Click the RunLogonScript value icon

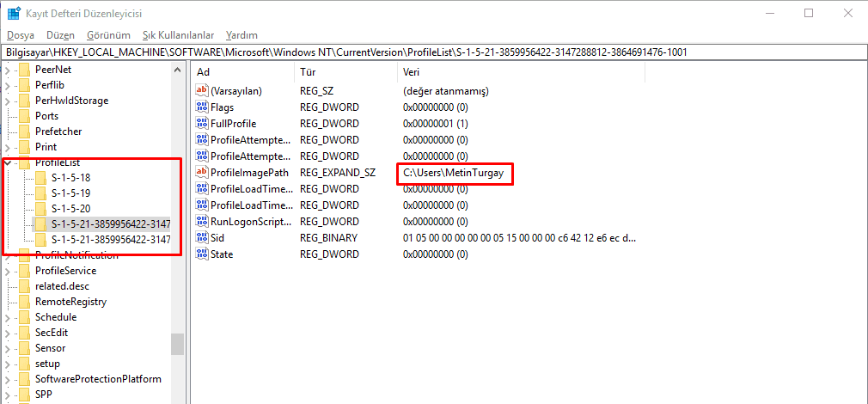[x=203, y=222]
